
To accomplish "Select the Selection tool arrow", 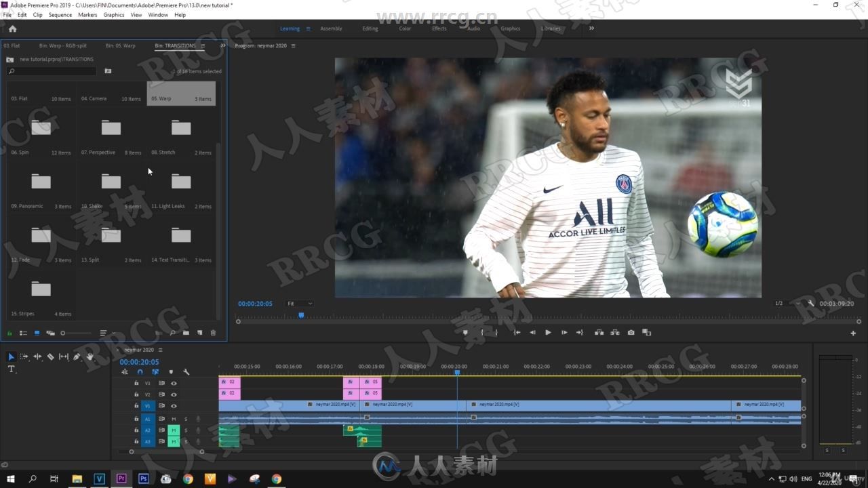I will pyautogui.click(x=11, y=357).
